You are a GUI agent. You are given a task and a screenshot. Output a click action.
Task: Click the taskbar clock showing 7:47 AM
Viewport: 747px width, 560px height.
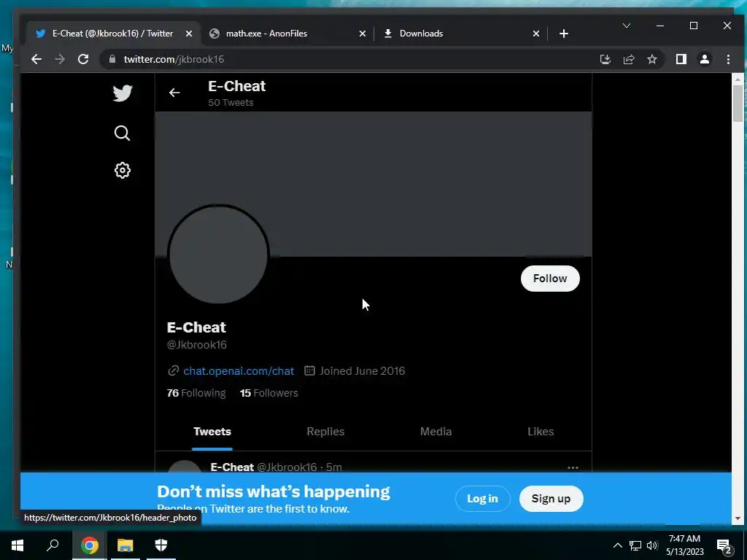pos(684,545)
